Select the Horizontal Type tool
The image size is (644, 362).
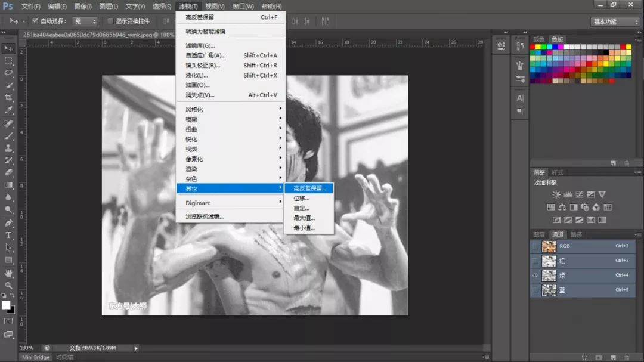point(8,235)
